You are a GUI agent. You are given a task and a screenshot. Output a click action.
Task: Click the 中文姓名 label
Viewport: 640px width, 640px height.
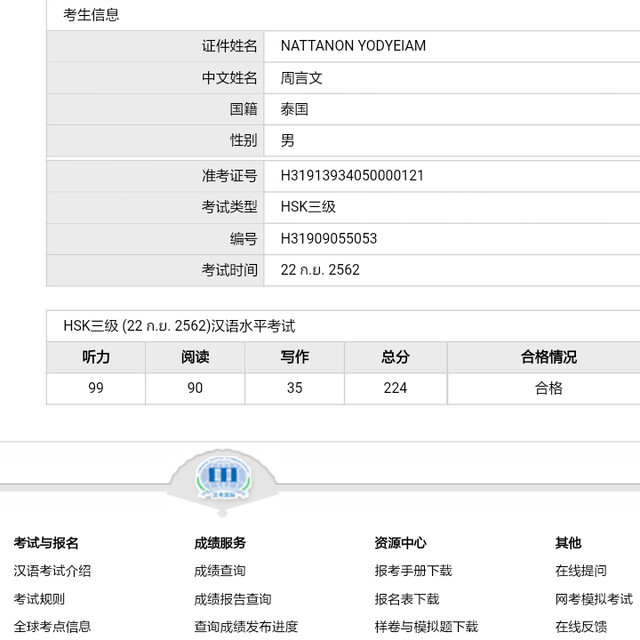tap(229, 78)
